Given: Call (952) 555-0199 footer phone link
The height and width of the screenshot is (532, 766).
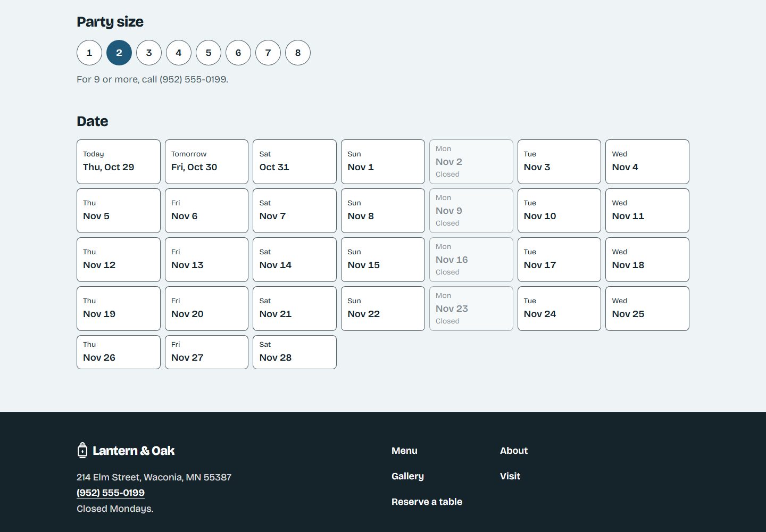Looking at the screenshot, I should (111, 493).
